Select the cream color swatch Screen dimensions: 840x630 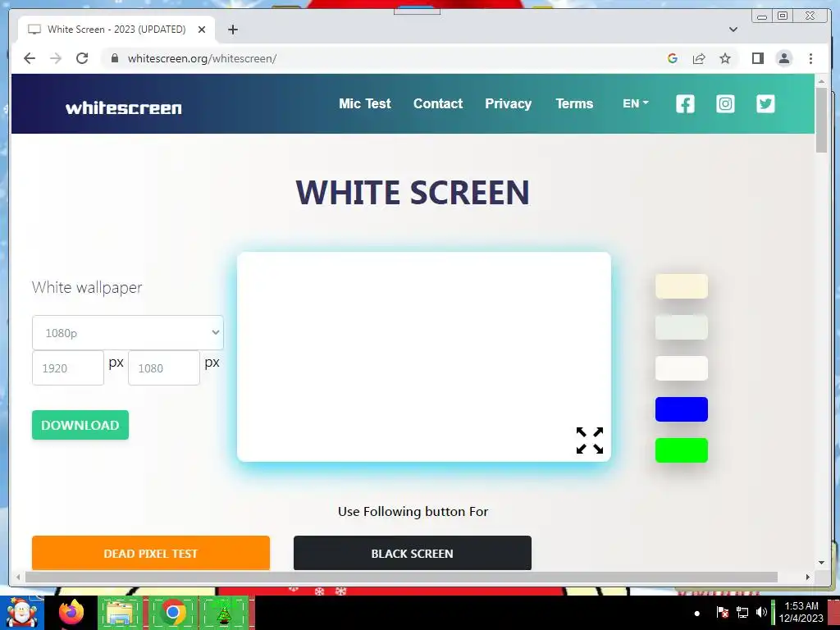point(682,286)
